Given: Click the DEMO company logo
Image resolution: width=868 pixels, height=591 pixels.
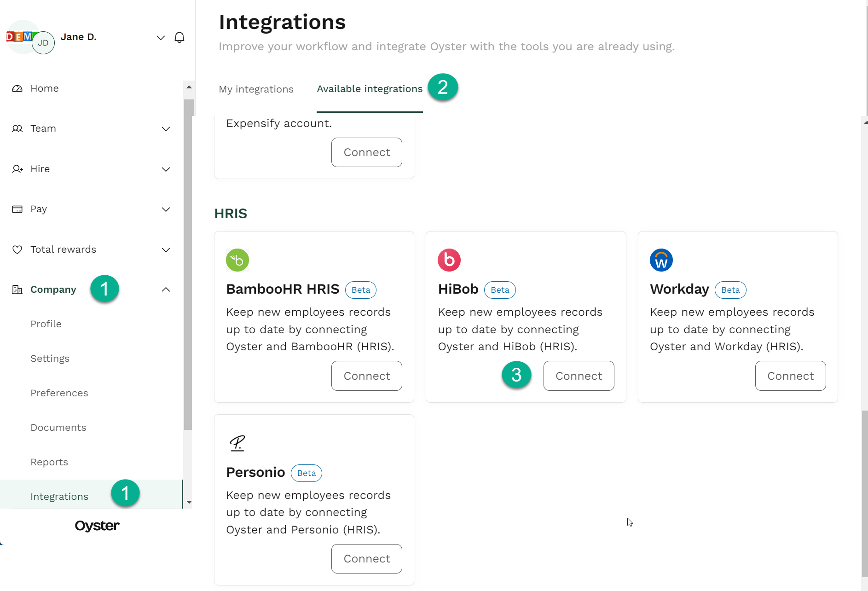Looking at the screenshot, I should pos(19,37).
